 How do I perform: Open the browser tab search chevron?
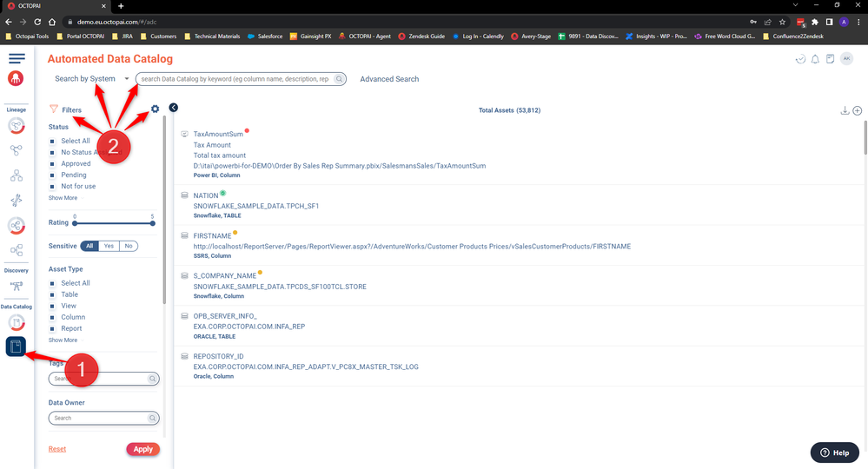pos(796,5)
